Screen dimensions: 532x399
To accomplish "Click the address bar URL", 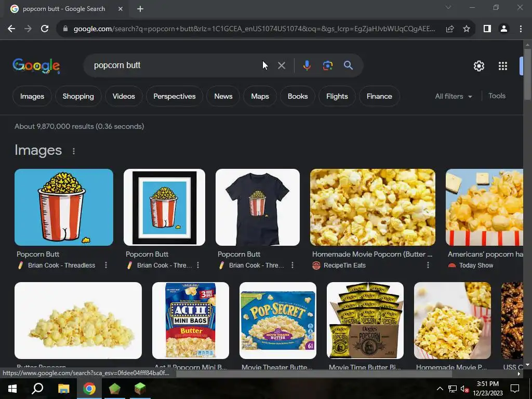I will [x=254, y=29].
